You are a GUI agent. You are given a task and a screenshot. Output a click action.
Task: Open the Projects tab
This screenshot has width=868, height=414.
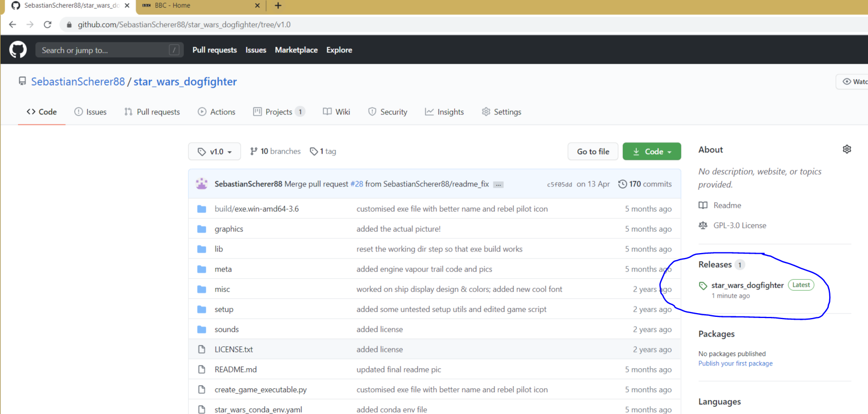(279, 112)
